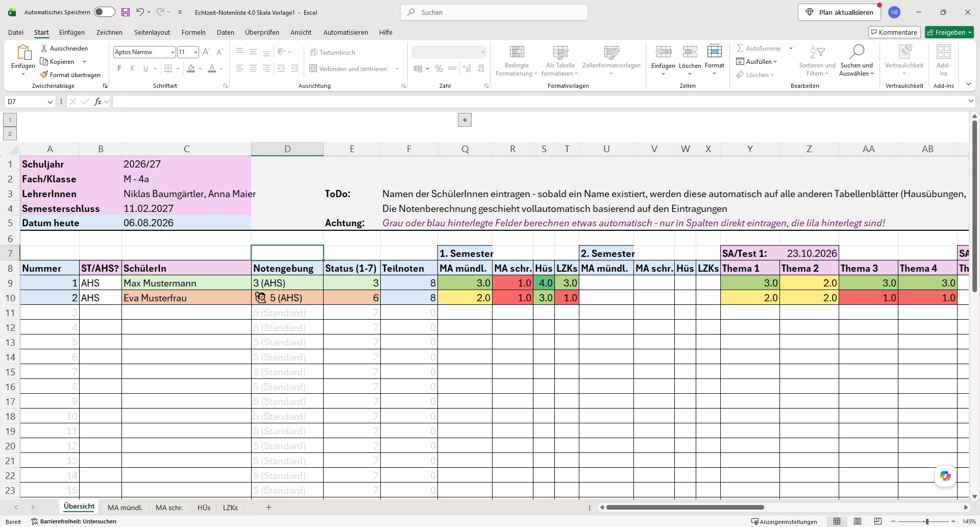980x527 pixels.
Task: Open the LZKs sheet tab
Action: 230,508
